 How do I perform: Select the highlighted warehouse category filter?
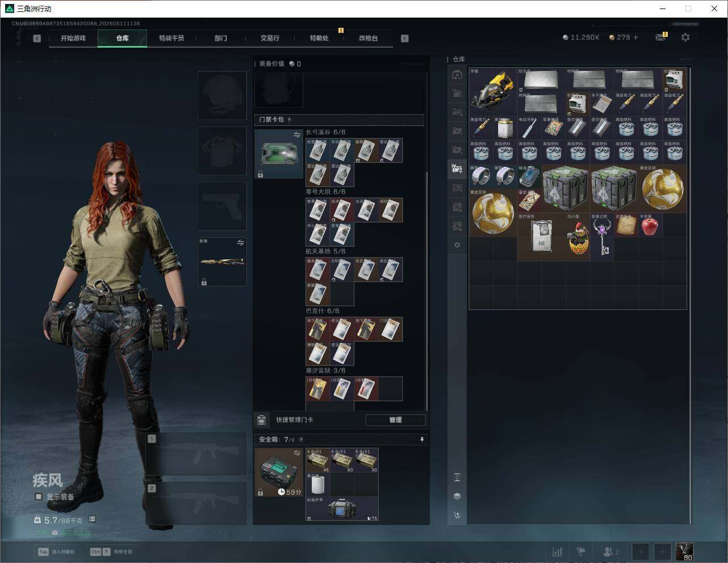pos(457,168)
